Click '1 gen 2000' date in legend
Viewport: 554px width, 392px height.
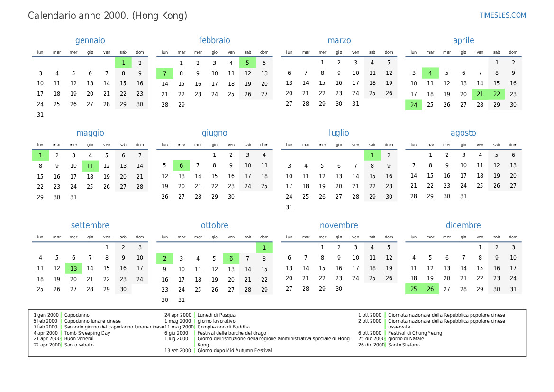click(46, 315)
